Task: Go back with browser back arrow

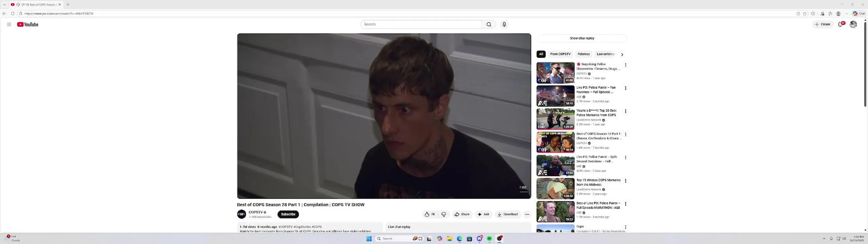Action: click(x=4, y=14)
